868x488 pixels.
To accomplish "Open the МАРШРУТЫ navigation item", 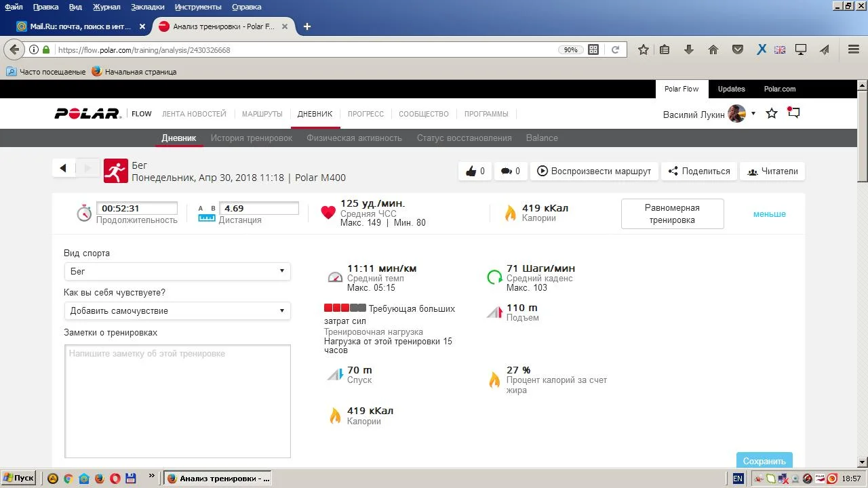I will click(262, 114).
